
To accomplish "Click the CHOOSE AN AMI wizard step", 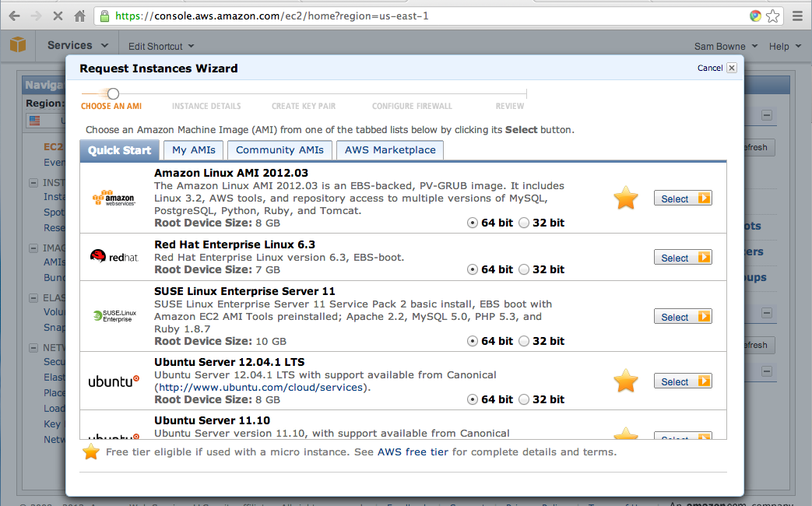I will (111, 106).
